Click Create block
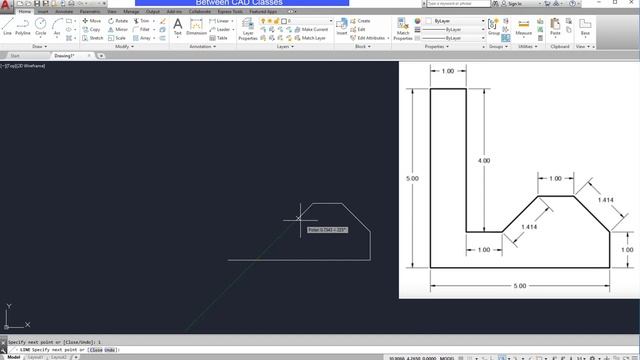Image resolution: width=640 pixels, height=360 pixels. click(360, 21)
